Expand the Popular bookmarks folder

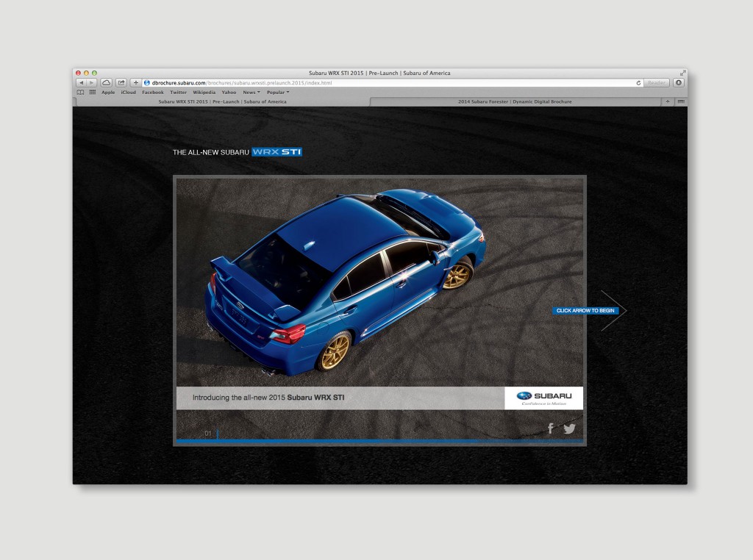pyautogui.click(x=278, y=92)
